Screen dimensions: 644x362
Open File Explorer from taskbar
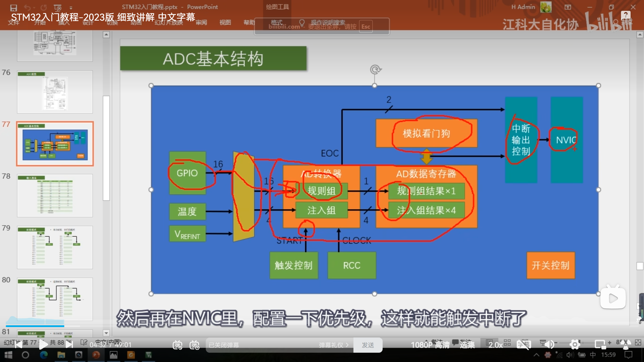pyautogui.click(x=61, y=355)
